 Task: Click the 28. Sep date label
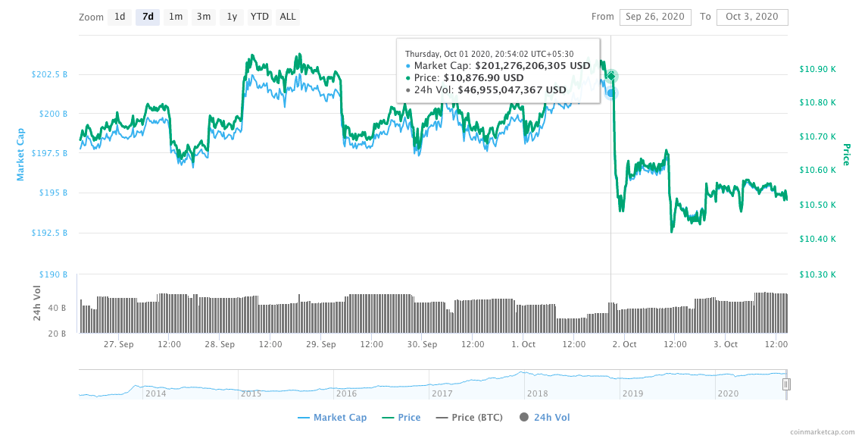point(220,344)
